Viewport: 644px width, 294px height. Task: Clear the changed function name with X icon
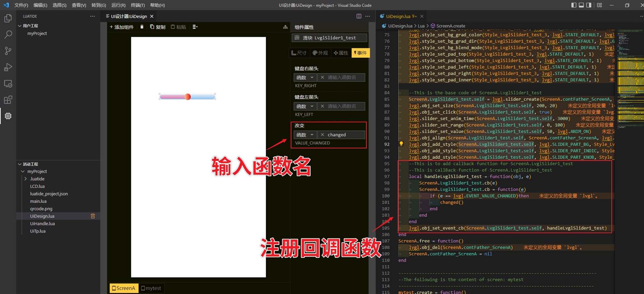[322, 135]
